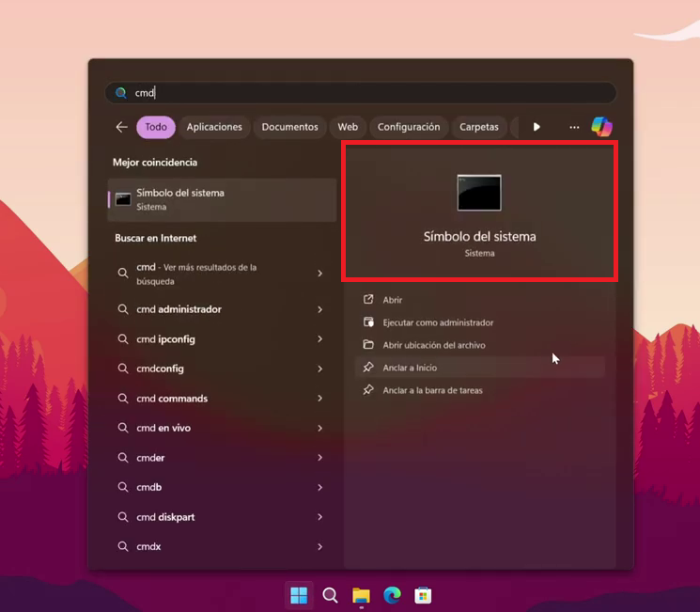Click search icon beside cmder
Screen dimensions: 700x612
(x=123, y=458)
